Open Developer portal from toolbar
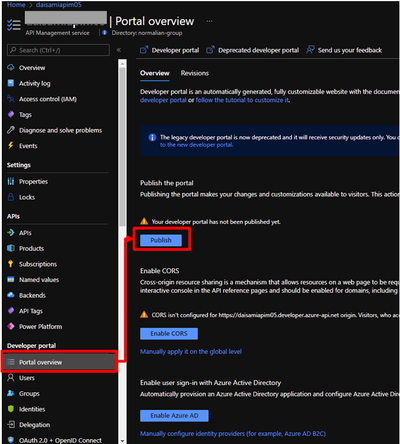Screen dimensions: 400x444 point(169,50)
